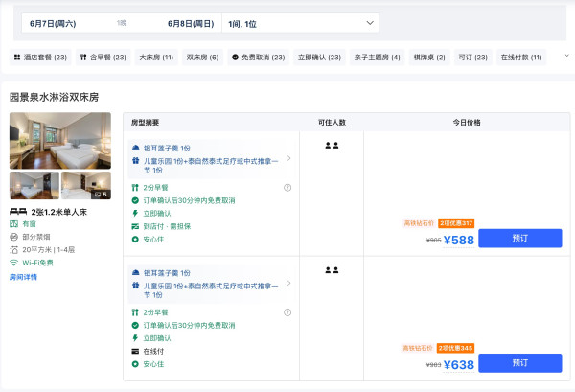This screenshot has width=575, height=392.
Task: Open the small left room thumbnail
Action: pos(34,186)
